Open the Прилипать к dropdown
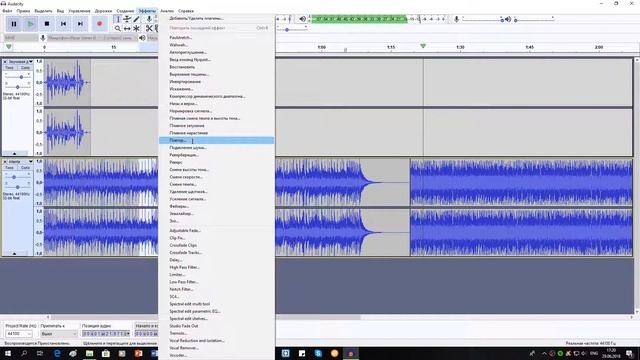The height and width of the screenshot is (360, 640). [x=58, y=334]
